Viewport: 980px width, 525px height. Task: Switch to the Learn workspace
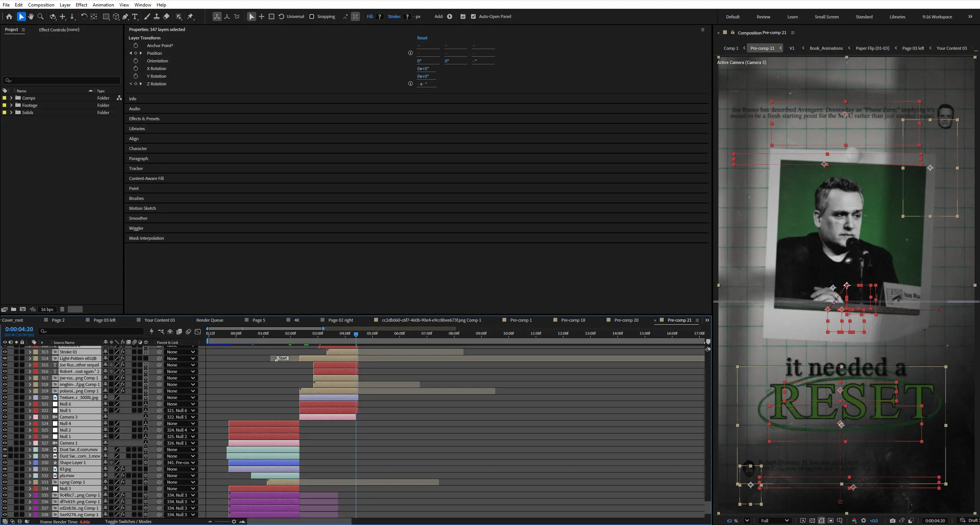point(792,17)
